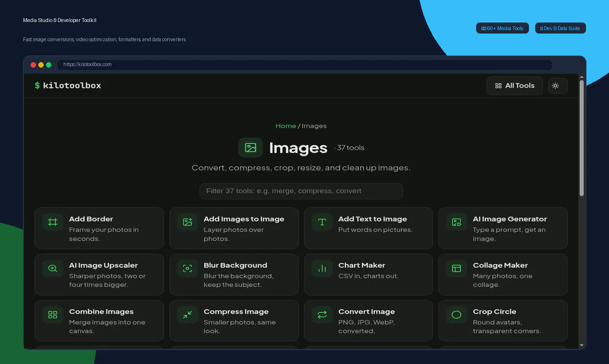This screenshot has height=364, width=609.
Task: Open the Collage Maker title
Action: coord(500,265)
